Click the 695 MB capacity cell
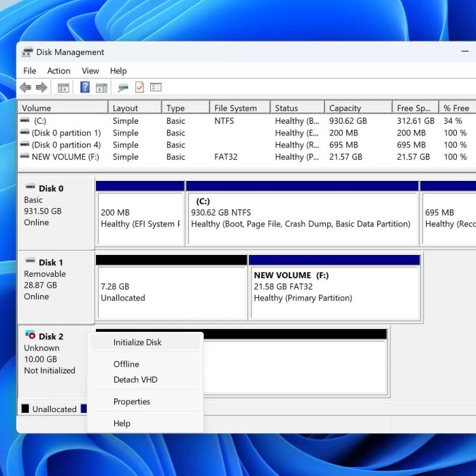 click(343, 145)
